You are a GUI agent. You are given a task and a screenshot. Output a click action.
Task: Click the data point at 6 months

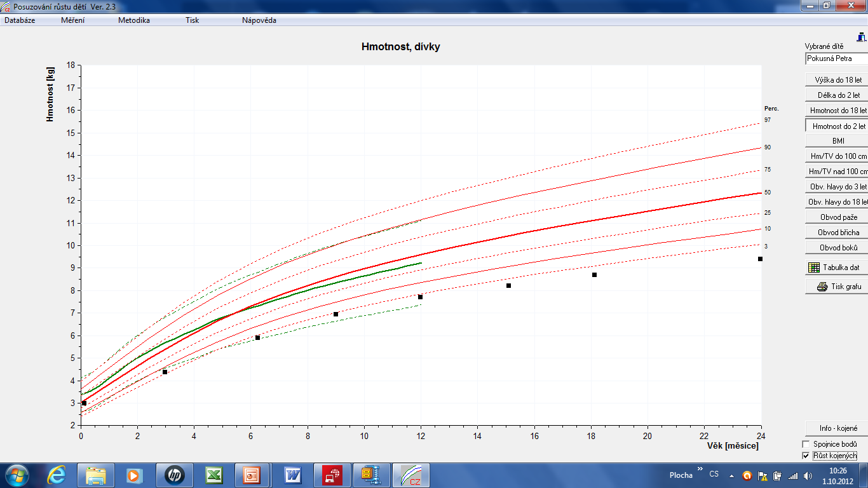[x=257, y=337]
